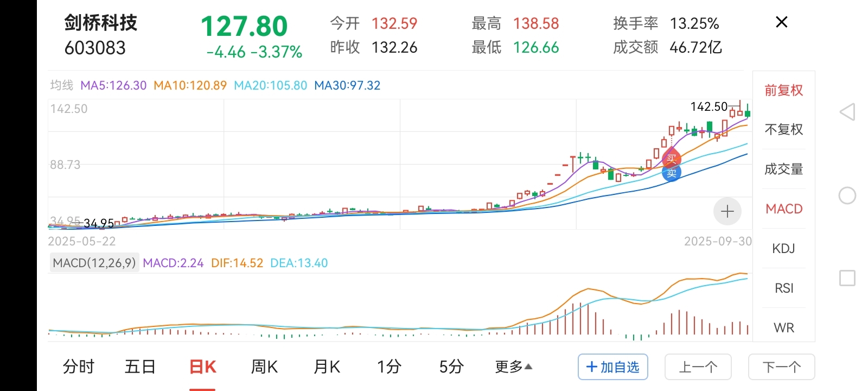Tap the red 买 buy marker
The image size is (868, 391).
672,159
